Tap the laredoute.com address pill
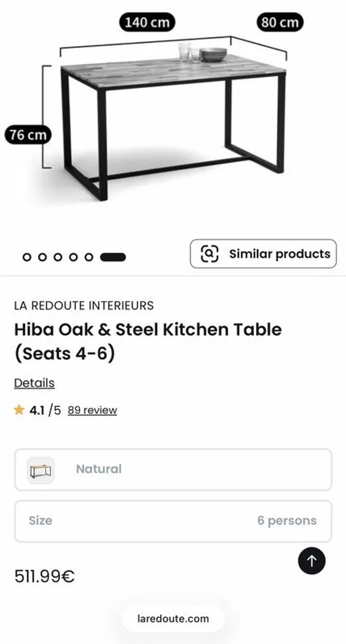Viewport: 346px width, 644px height. coord(173,618)
